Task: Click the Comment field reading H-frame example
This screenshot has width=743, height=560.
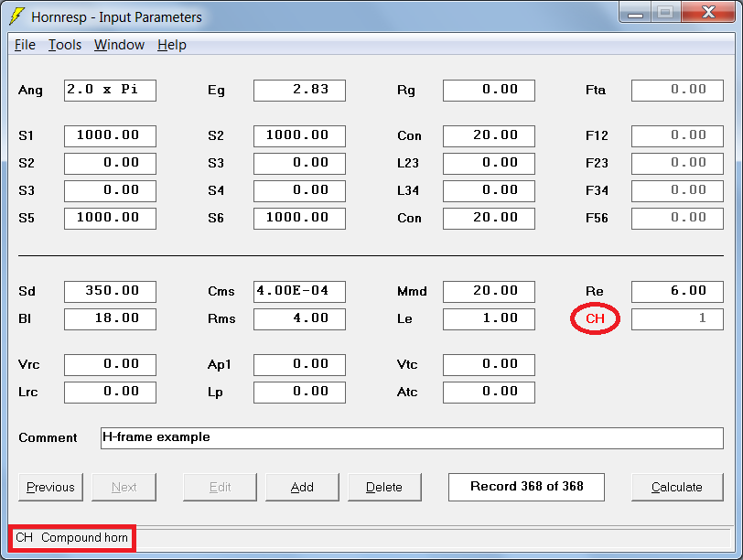Action: [412, 437]
